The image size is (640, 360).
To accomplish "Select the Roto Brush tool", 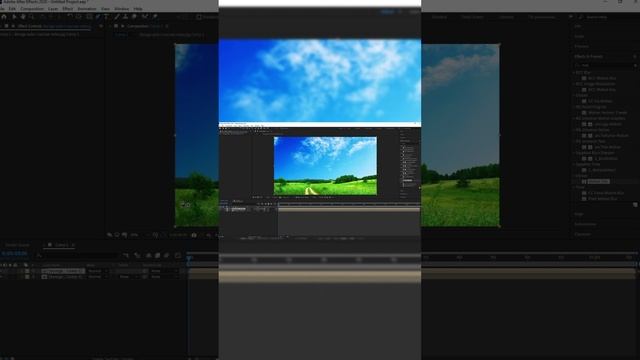I will 145,17.
